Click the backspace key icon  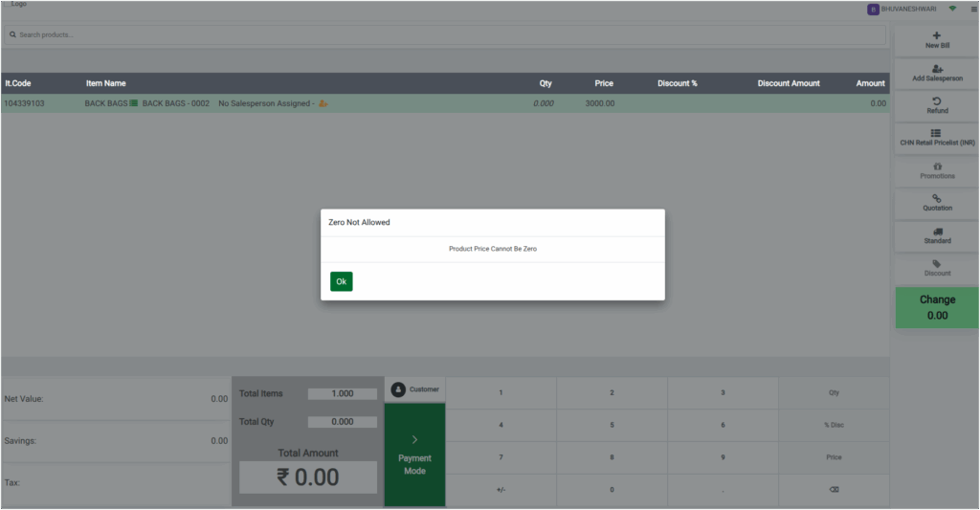(x=834, y=490)
